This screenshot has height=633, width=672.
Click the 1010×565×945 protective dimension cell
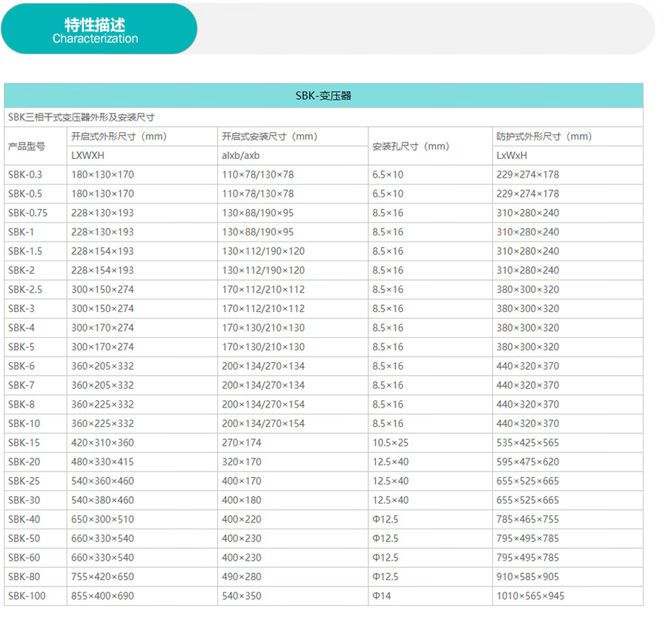[x=530, y=596]
